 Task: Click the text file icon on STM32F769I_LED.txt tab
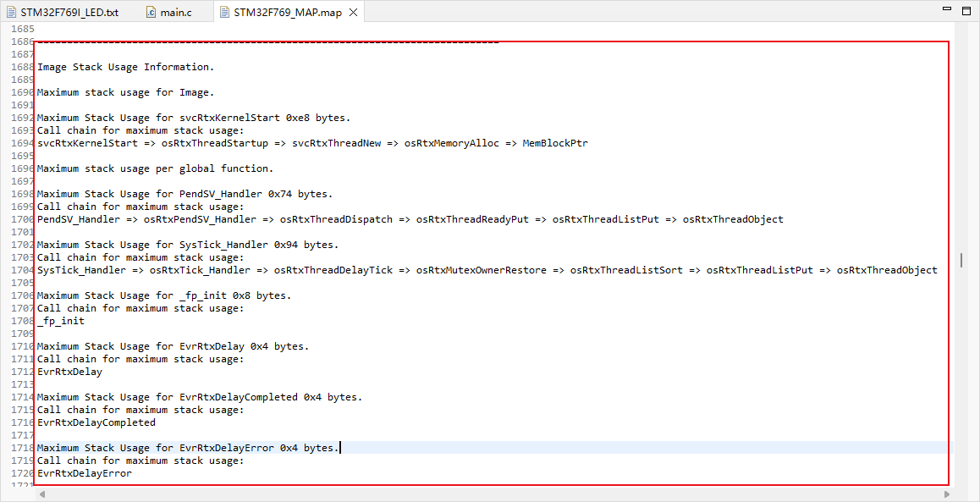point(12,13)
